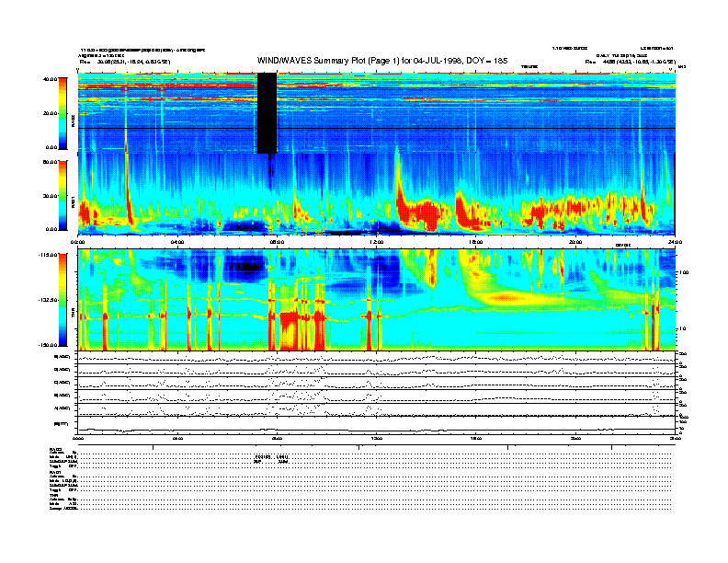This screenshot has height=563, width=728.
Task: Click the 20:00 tick under RAD1 spectrogram
Action: pyautogui.click(x=575, y=242)
